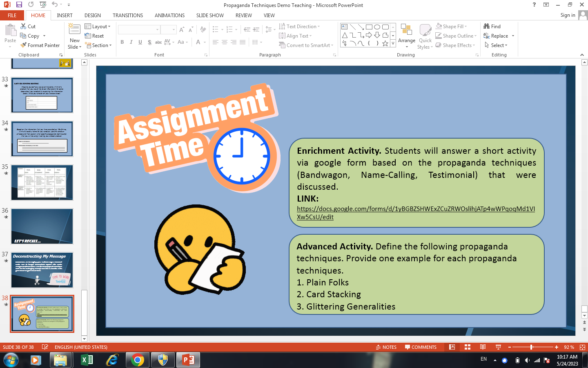The width and height of the screenshot is (588, 368).
Task: Expand the Section dropdown
Action: point(98,45)
